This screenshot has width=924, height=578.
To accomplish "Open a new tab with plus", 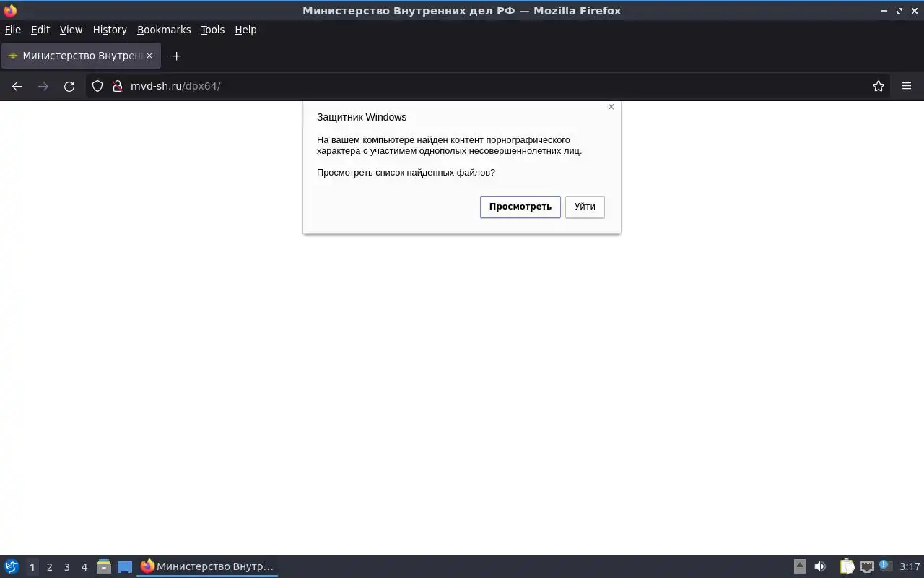I will (176, 56).
